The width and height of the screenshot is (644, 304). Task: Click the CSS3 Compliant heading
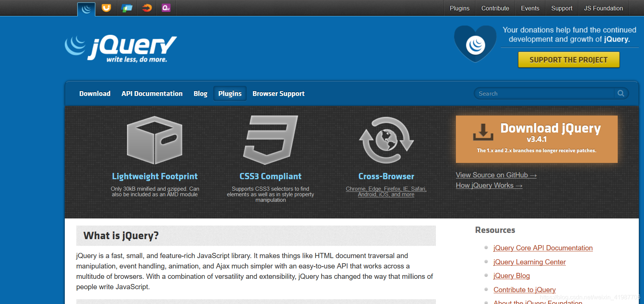(x=270, y=176)
